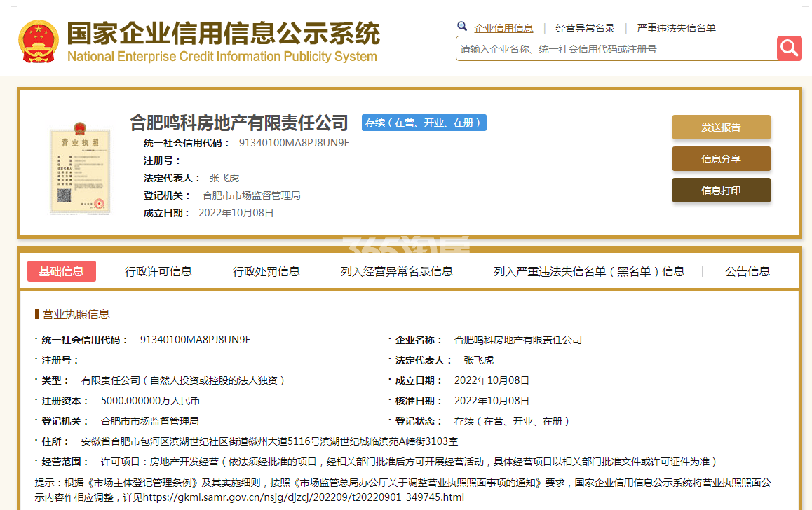Click the 存续 status badge next to company name

coord(424,123)
